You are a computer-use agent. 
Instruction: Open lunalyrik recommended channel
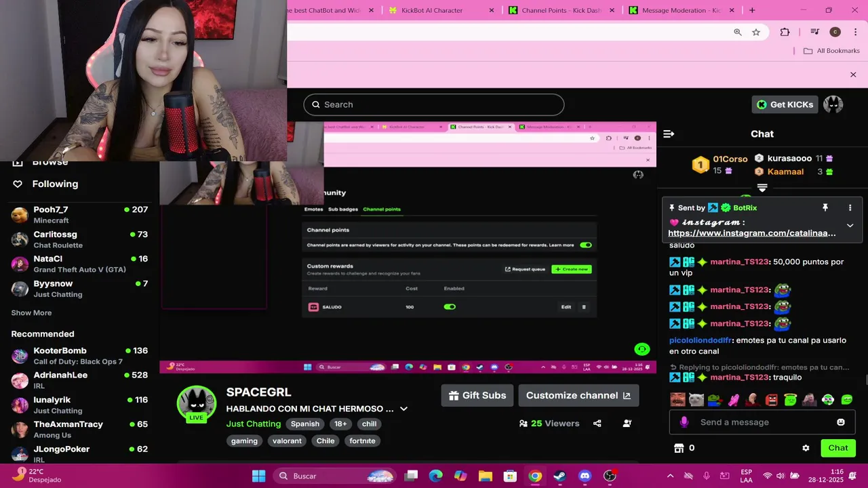pos(79,405)
